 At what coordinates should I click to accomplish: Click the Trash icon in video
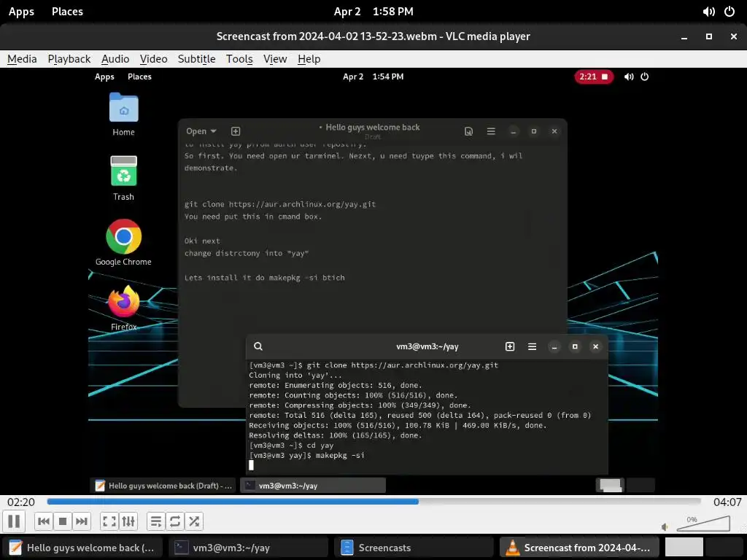[123, 178]
